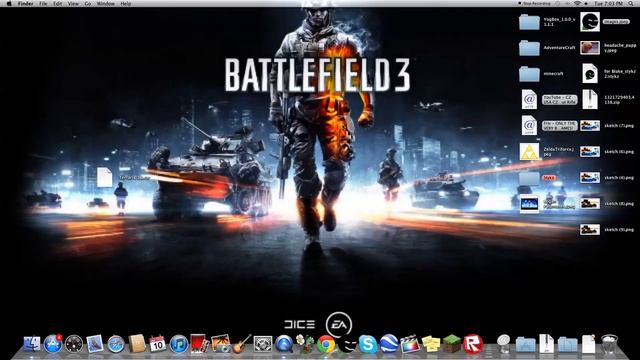Open the Help menu
Screen dimensions: 640x360
pyautogui.click(x=126, y=3)
